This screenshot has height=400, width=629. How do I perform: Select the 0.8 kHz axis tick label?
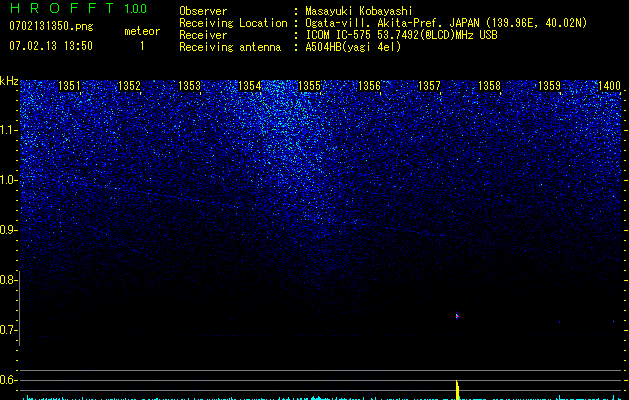pos(9,280)
